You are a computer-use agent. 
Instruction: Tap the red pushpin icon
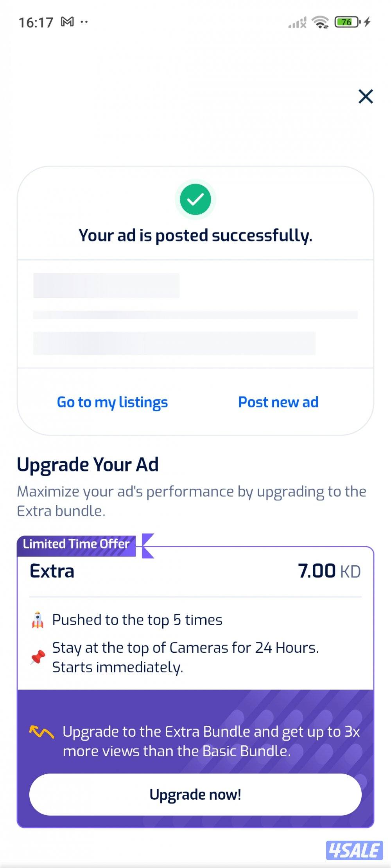tap(38, 657)
